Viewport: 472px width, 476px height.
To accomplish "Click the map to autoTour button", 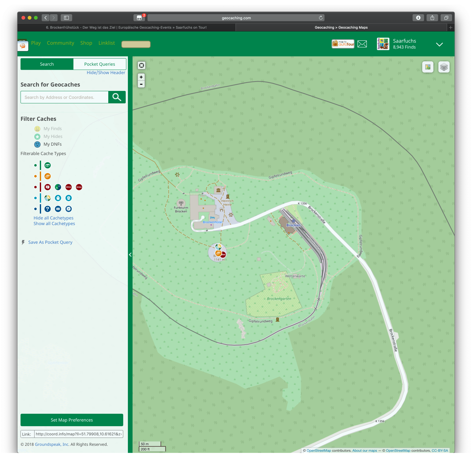I will [x=343, y=44].
